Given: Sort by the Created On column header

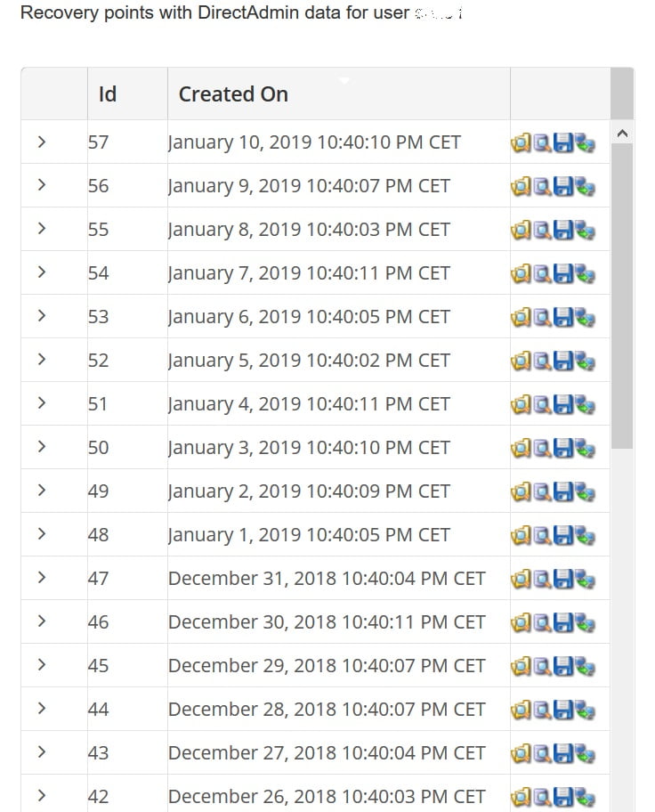Looking at the screenshot, I should [x=233, y=94].
